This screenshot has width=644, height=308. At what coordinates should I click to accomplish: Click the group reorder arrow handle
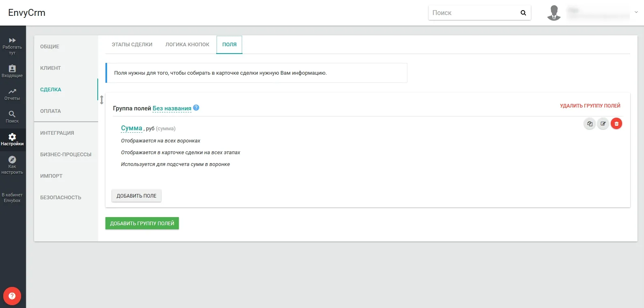point(101,100)
